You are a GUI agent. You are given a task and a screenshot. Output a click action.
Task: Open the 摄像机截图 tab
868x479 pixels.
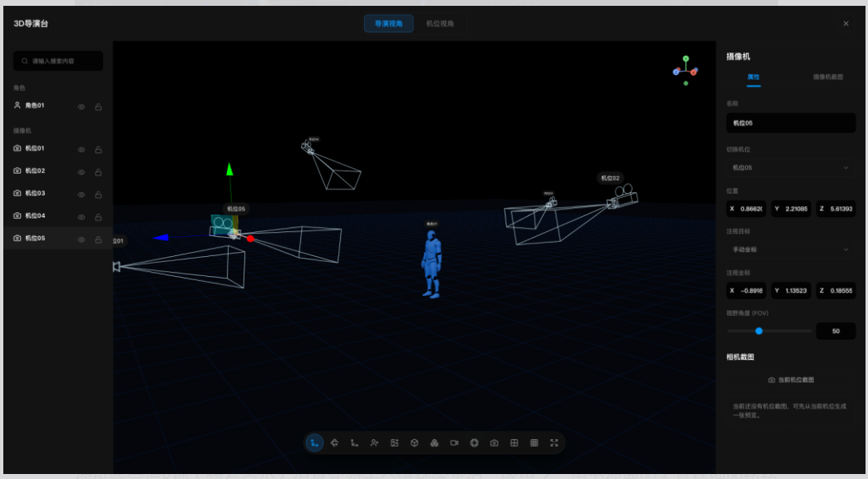pyautogui.click(x=828, y=77)
